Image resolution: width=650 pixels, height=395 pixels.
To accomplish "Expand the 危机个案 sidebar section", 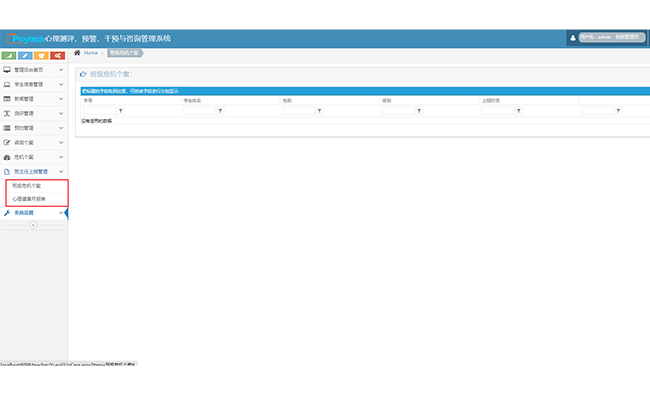I will 34,157.
